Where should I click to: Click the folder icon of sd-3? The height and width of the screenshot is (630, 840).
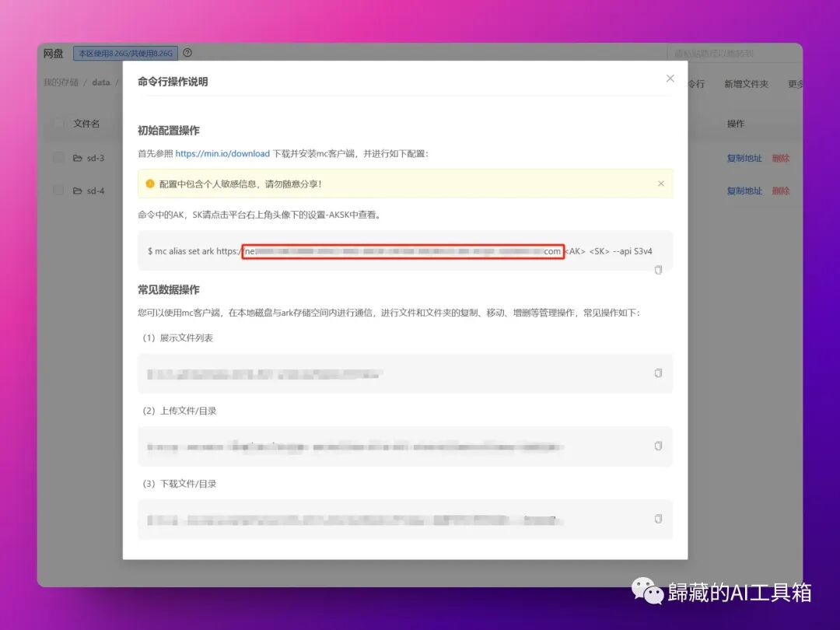pos(78,158)
